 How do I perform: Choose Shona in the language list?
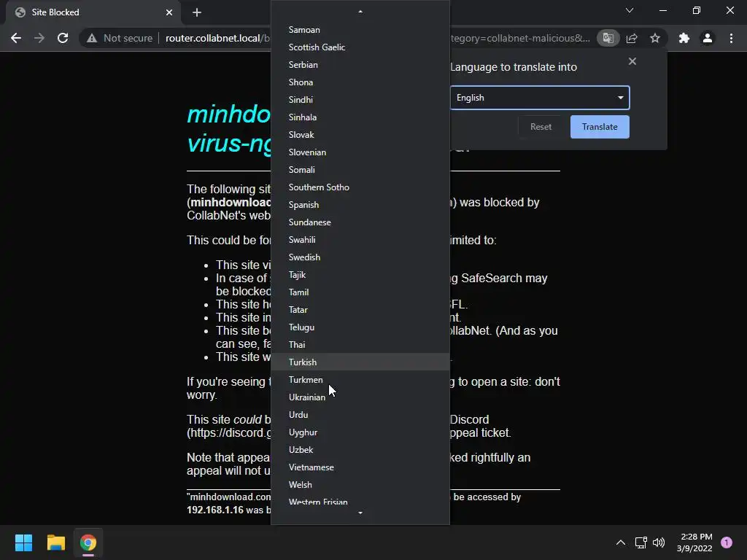point(360,82)
